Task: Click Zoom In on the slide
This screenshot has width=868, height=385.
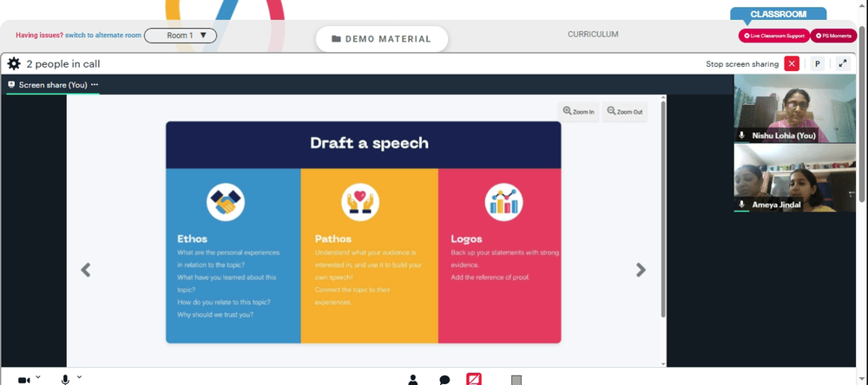Action: click(x=578, y=111)
